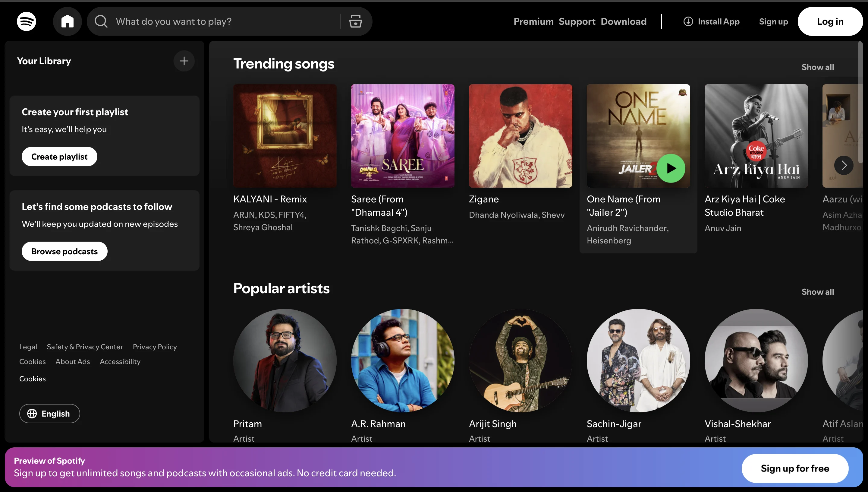Open the Saree song cover
The height and width of the screenshot is (492, 868).
[402, 136]
